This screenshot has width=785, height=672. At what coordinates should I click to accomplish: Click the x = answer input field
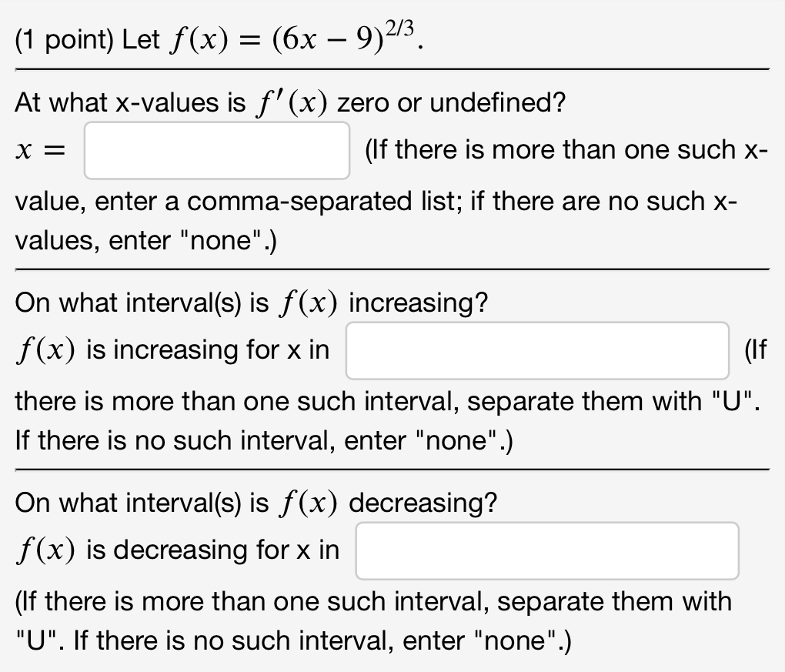click(x=216, y=150)
